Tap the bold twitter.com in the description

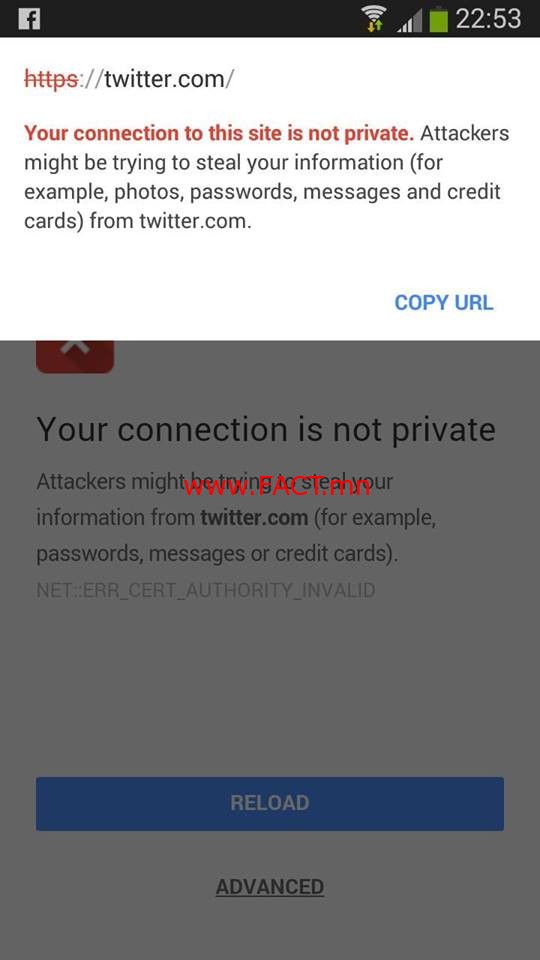pyautogui.click(x=254, y=518)
